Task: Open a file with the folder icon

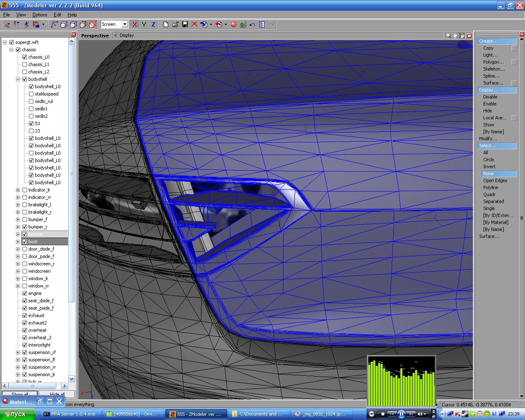Action: click(x=176, y=25)
